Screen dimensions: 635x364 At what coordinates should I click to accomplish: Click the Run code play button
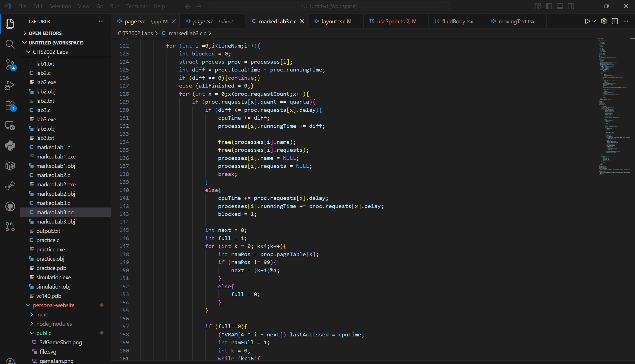[587, 21]
